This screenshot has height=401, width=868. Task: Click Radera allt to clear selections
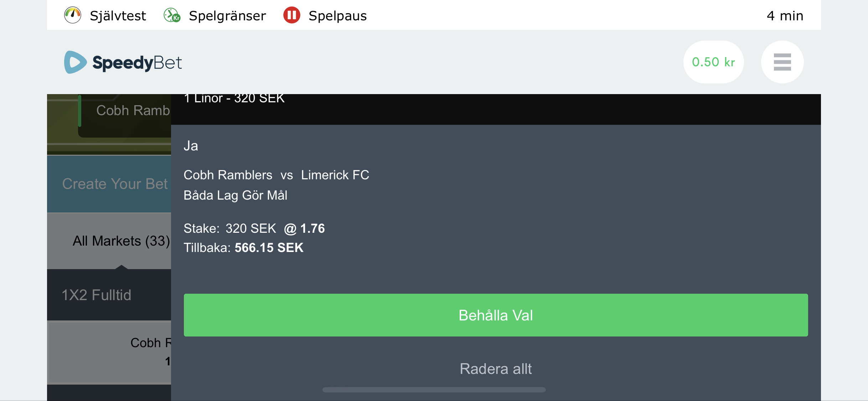496,369
